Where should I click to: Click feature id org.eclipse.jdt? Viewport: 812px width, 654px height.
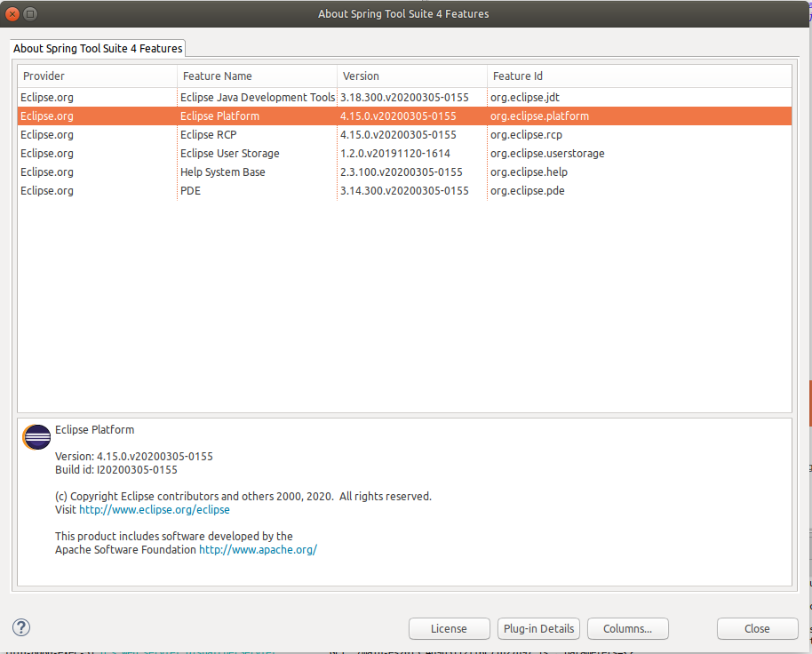pyautogui.click(x=524, y=98)
